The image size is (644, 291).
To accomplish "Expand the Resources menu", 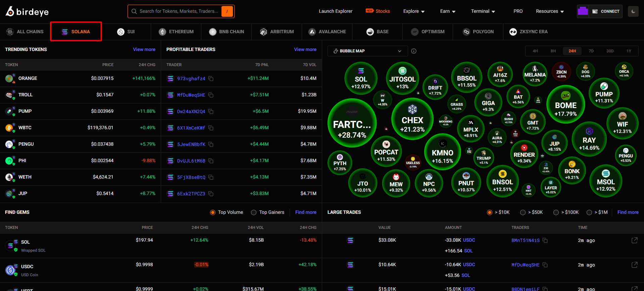I will click(x=550, y=11).
